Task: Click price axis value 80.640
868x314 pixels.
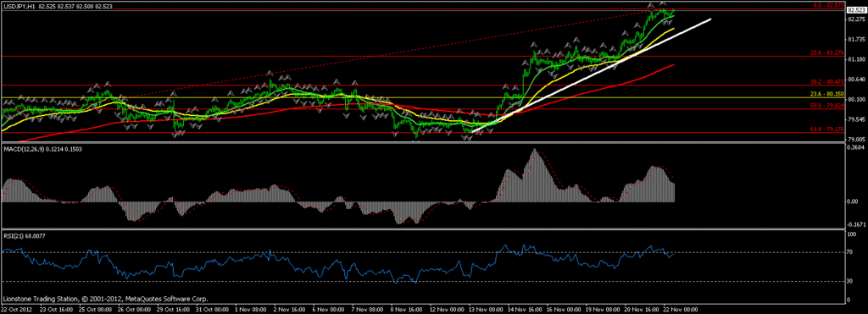Action: 856,79
